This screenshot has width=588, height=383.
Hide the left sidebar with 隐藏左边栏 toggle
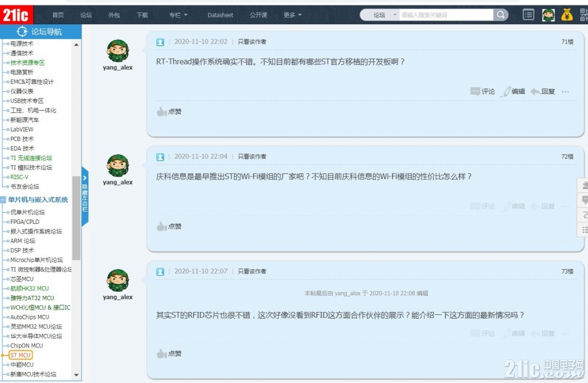point(85,196)
